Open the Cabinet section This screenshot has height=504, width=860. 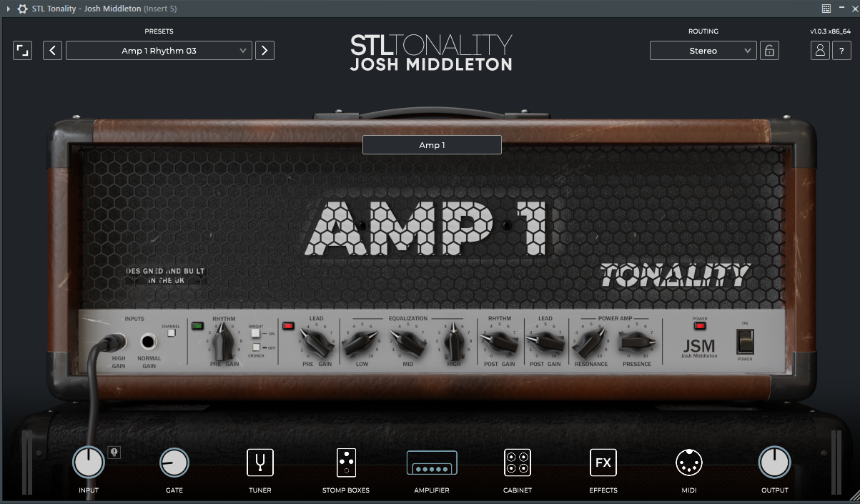click(x=517, y=463)
